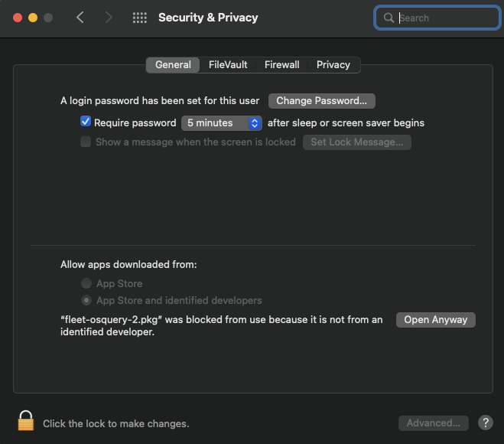Click the Set Lock Message button
Screen dimensions: 504x444
tap(357, 142)
